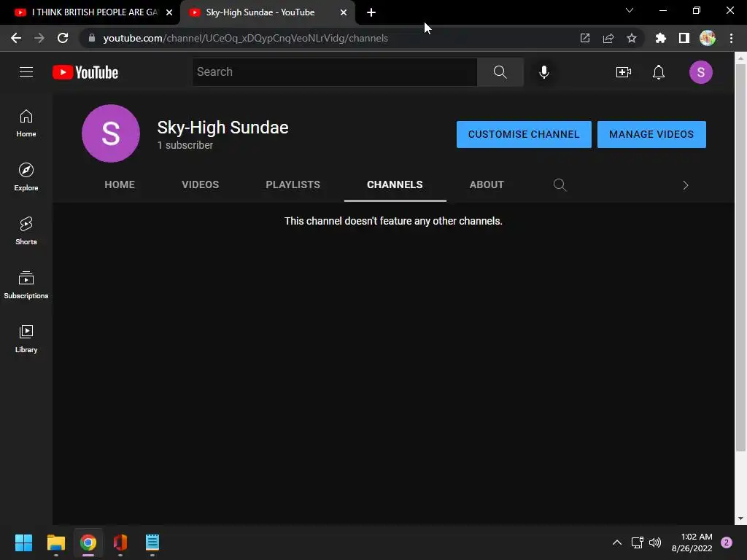Open the notifications bell

pyautogui.click(x=659, y=72)
